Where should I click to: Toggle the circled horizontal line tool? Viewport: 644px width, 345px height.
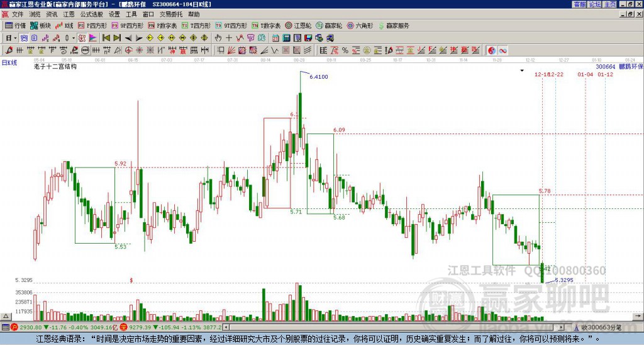pyautogui.click(x=85, y=50)
